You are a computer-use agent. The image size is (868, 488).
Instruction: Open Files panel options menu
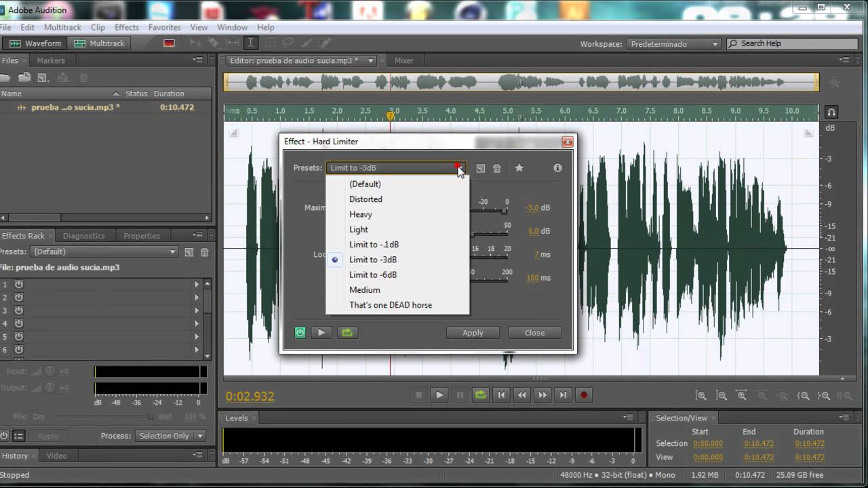[198, 60]
